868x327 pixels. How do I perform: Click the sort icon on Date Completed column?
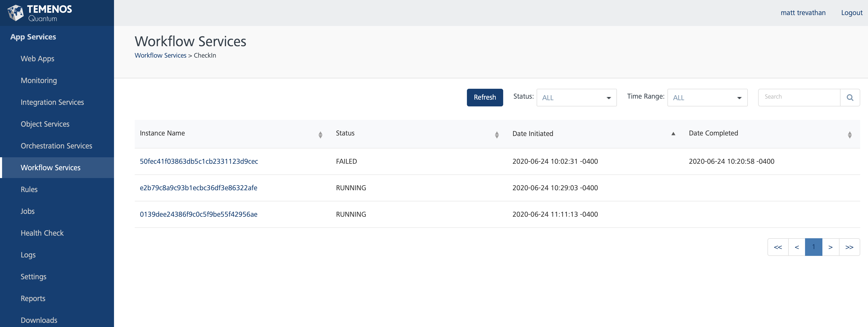[850, 134]
